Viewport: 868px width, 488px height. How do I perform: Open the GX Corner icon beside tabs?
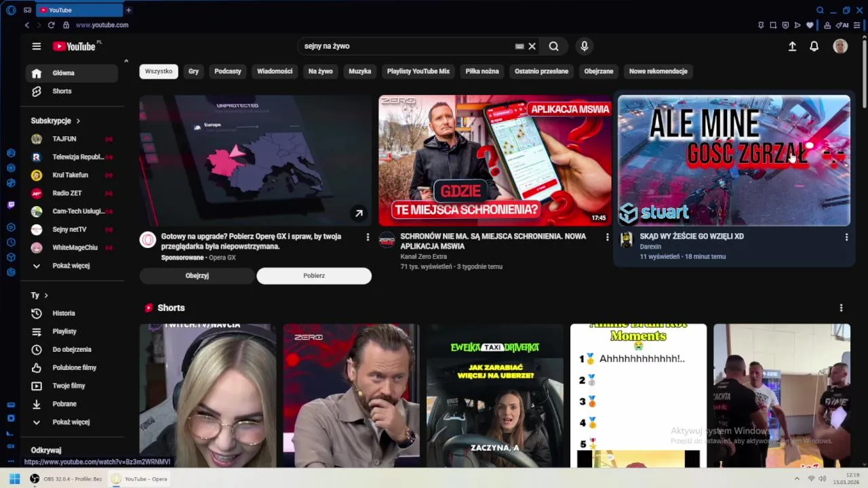click(27, 10)
